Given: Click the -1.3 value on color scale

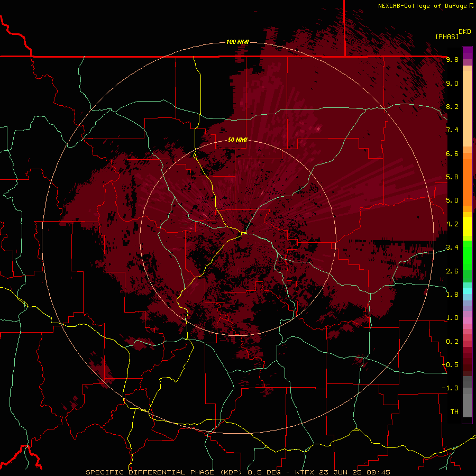Looking at the screenshot, I should tap(450, 388).
